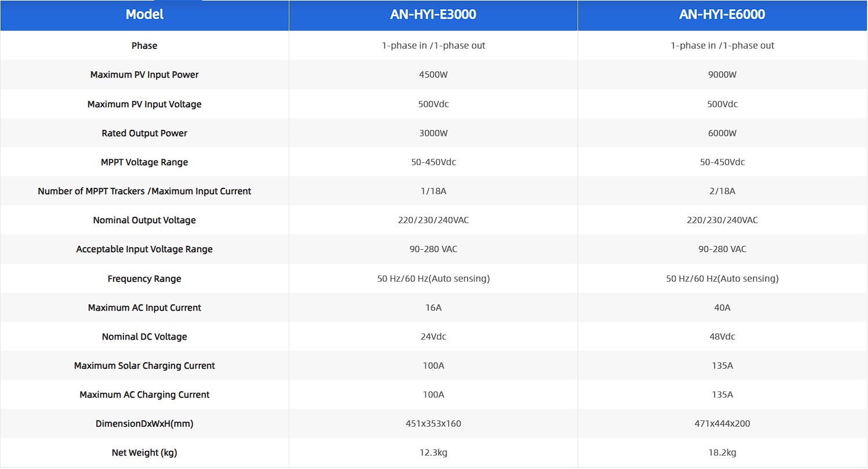Select the 40A value
Image resolution: width=868 pixels, height=469 pixels.
[722, 308]
